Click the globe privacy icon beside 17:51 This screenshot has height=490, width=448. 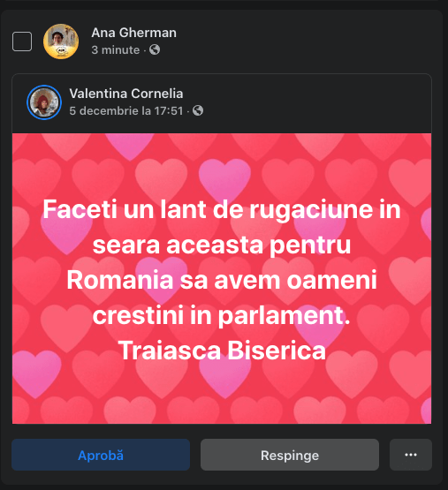pyautogui.click(x=198, y=110)
